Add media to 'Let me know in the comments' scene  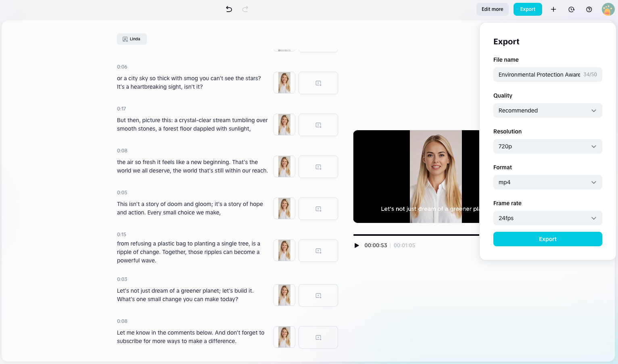coord(318,337)
